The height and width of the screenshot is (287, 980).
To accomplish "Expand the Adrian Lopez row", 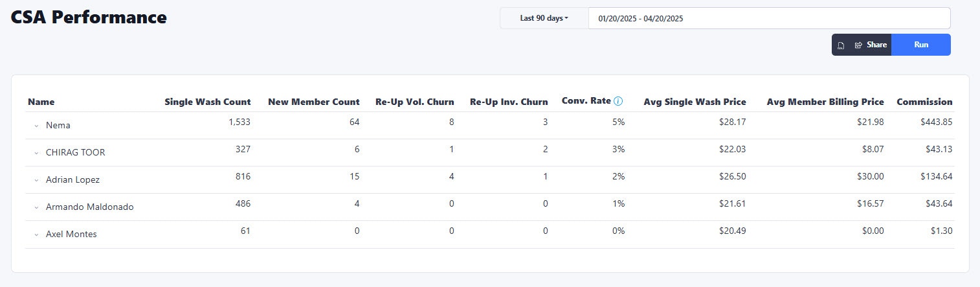I will pos(37,180).
